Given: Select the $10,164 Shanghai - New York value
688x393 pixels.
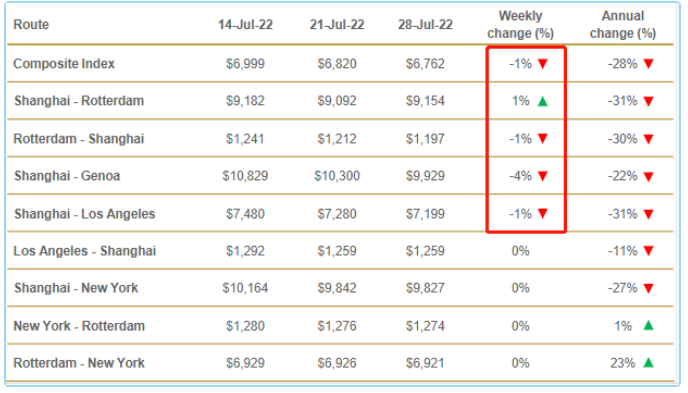Looking at the screenshot, I should tap(245, 288).
